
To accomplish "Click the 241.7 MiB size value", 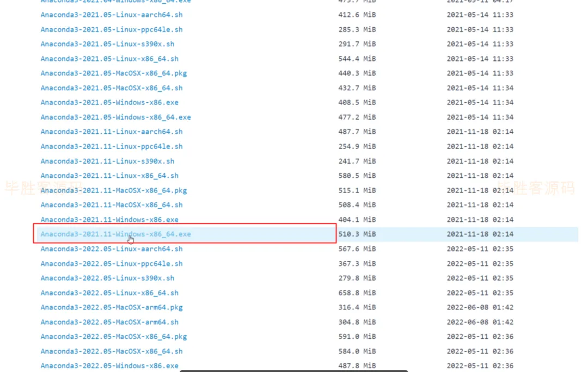I will pyautogui.click(x=357, y=162).
